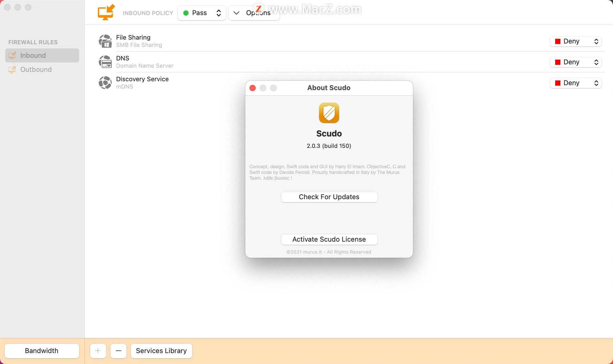613x364 pixels.
Task: Click the Outbound sidebar monitor icon
Action: pyautogui.click(x=12, y=70)
